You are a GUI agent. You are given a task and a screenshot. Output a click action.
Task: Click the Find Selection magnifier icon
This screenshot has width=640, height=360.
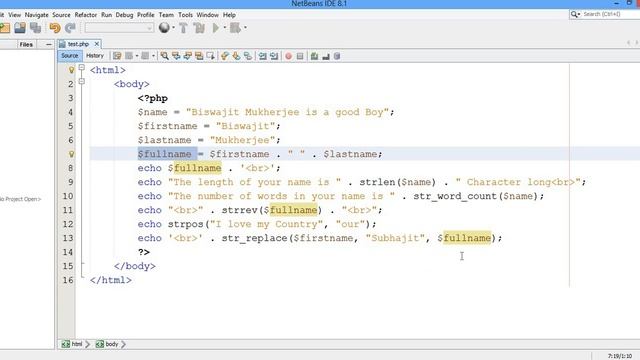click(x=164, y=56)
